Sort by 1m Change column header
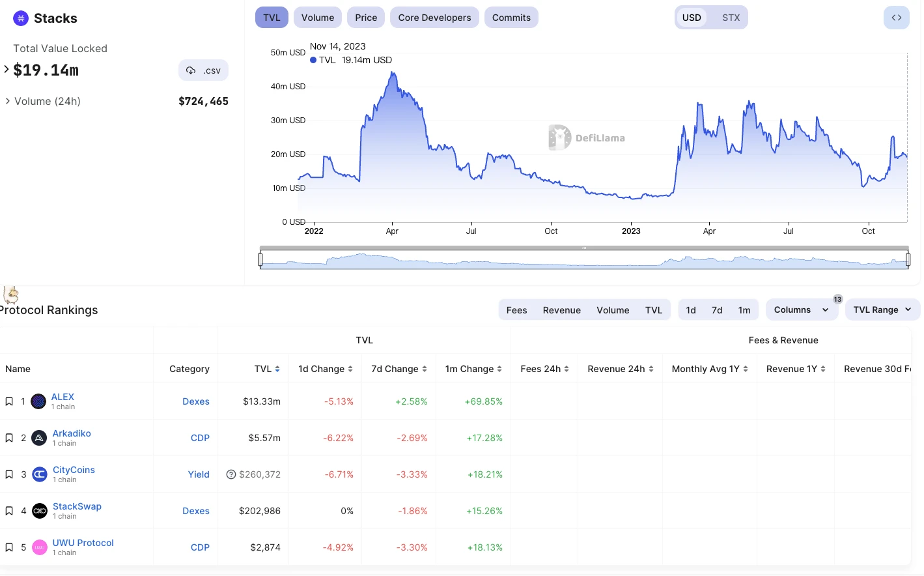Screen dimensions: 924x576 coord(473,369)
